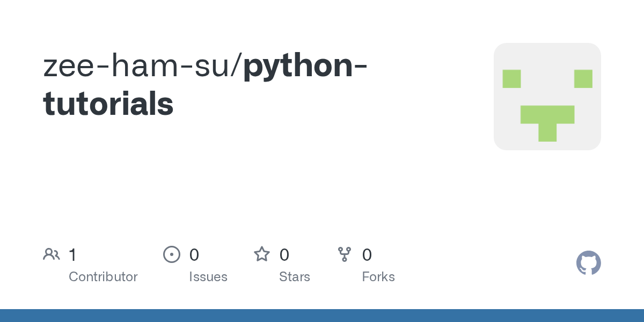Click the forks branch icon

(345, 254)
